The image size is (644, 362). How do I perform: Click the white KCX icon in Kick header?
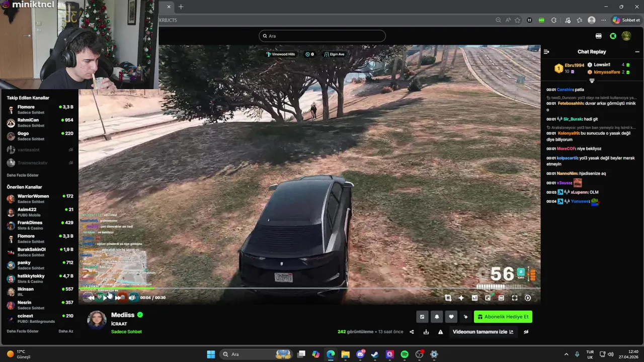pos(599,36)
